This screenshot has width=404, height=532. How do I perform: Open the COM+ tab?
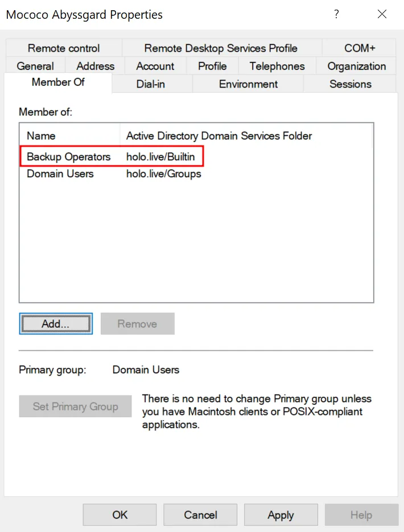[x=360, y=48]
